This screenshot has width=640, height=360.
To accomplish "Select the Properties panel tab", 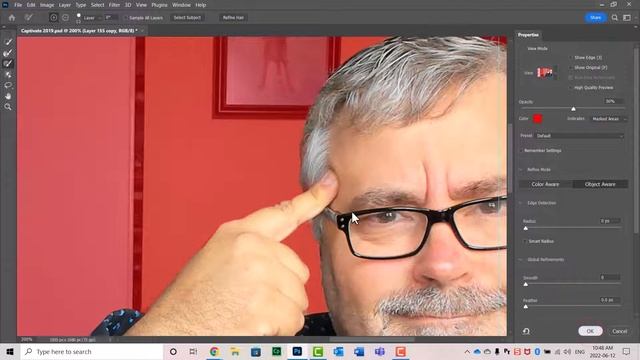I will (528, 35).
